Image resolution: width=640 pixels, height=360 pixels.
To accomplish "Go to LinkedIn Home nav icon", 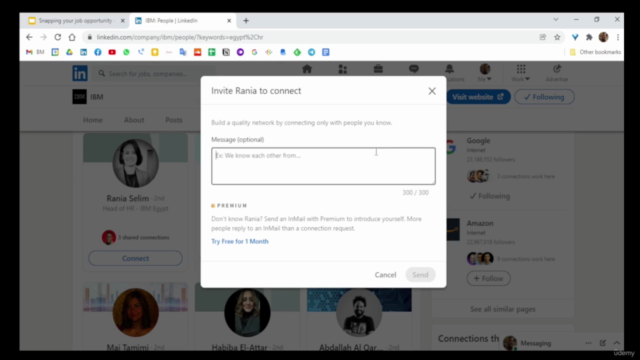I will tap(307, 69).
